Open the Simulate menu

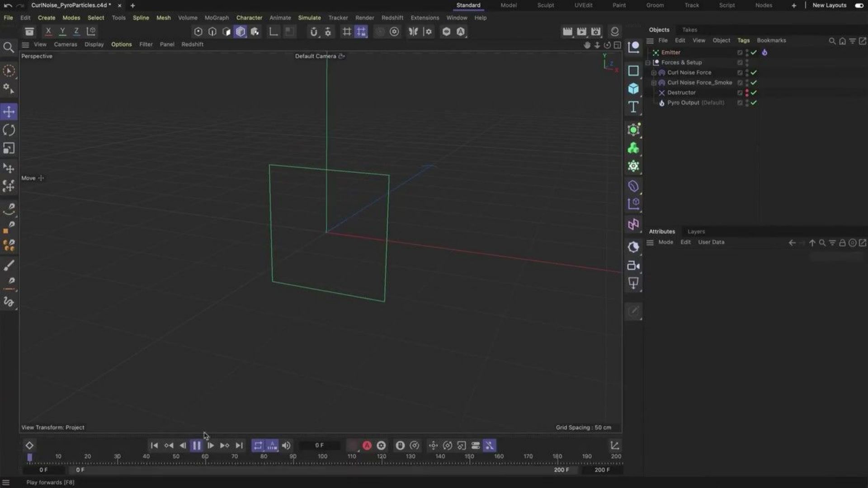(x=309, y=18)
